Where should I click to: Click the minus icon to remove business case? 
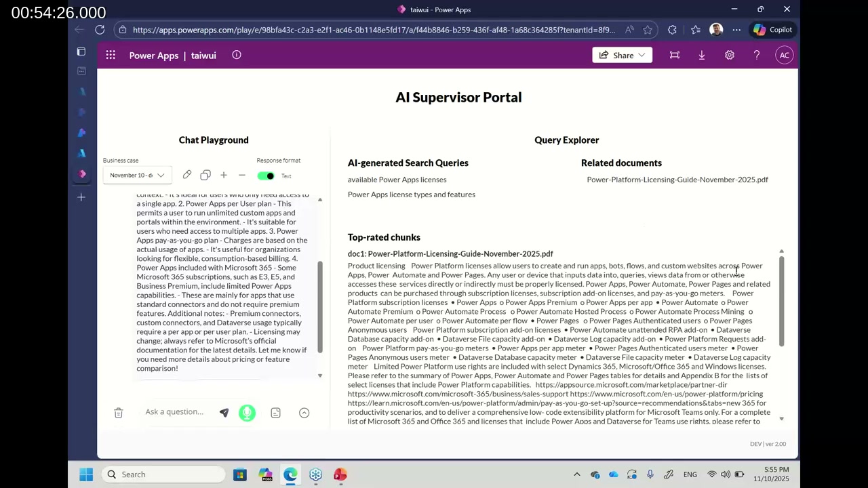[x=241, y=176]
